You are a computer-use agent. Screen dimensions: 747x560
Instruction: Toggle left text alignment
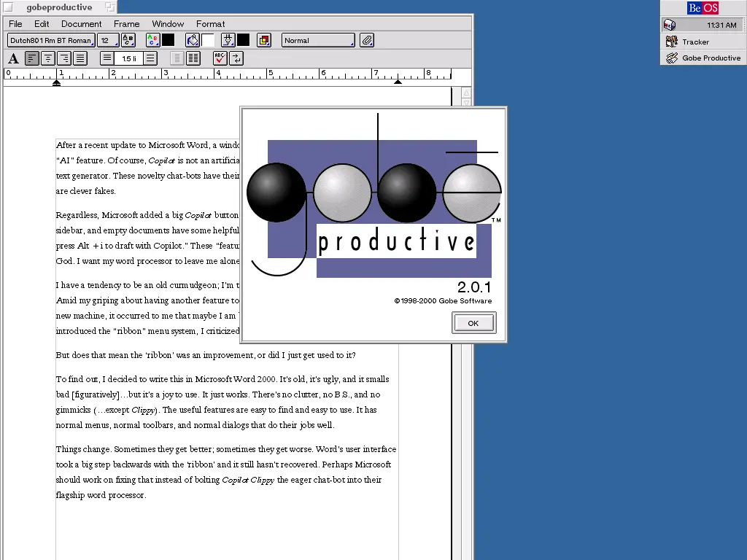(32, 58)
